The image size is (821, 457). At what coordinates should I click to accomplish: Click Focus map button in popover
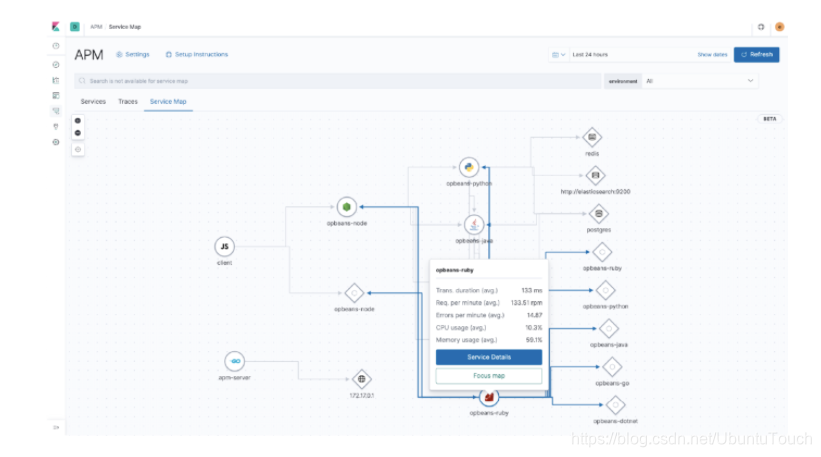click(489, 376)
